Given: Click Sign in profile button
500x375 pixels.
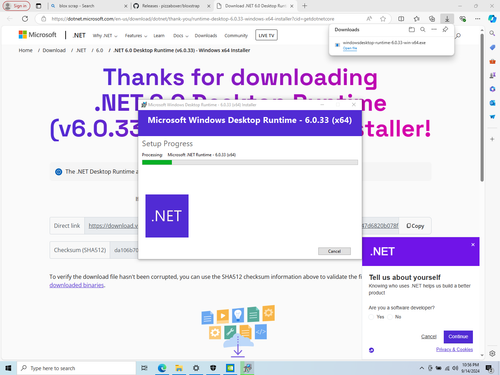Looking at the screenshot, I should click(16, 6).
